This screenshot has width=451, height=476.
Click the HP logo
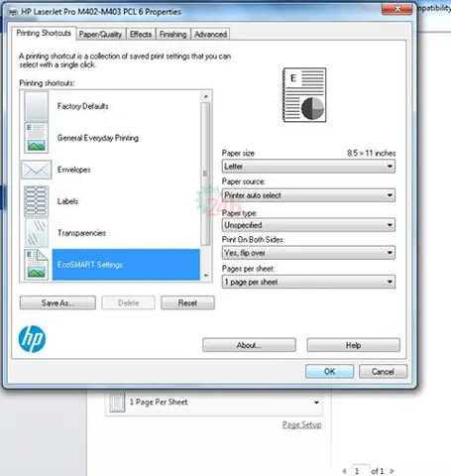tap(32, 339)
